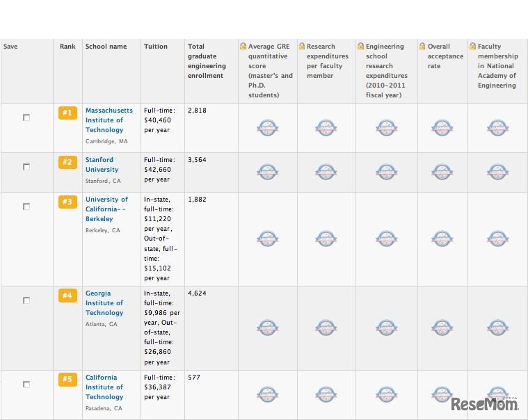This screenshot has height=420, width=528.
Task: Click MIT's locked research per faculty badge
Action: (x=326, y=127)
